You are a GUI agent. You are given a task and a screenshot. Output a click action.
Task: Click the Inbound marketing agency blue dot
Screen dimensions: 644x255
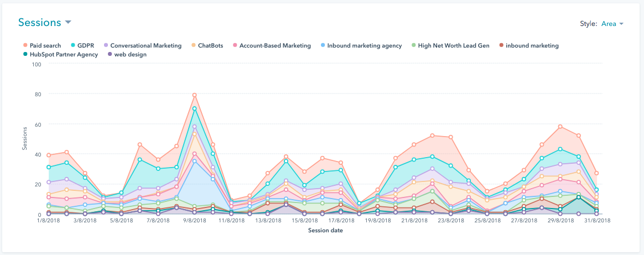pyautogui.click(x=322, y=45)
